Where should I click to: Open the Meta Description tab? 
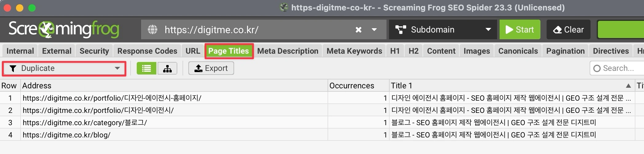click(x=288, y=51)
